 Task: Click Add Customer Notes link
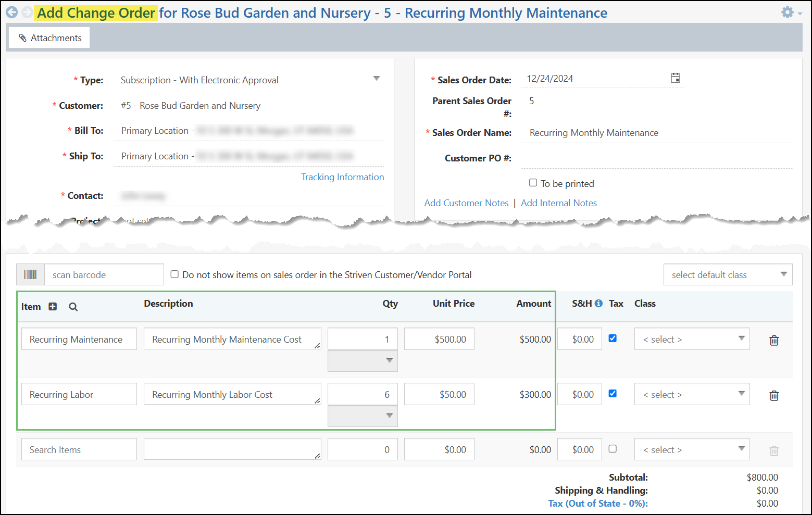[466, 203]
